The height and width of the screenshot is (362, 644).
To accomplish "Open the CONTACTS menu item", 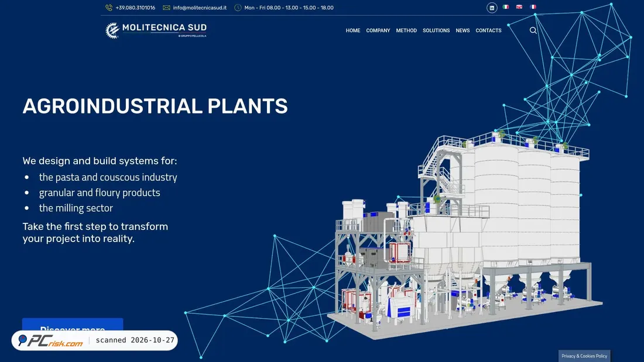I will [x=488, y=30].
